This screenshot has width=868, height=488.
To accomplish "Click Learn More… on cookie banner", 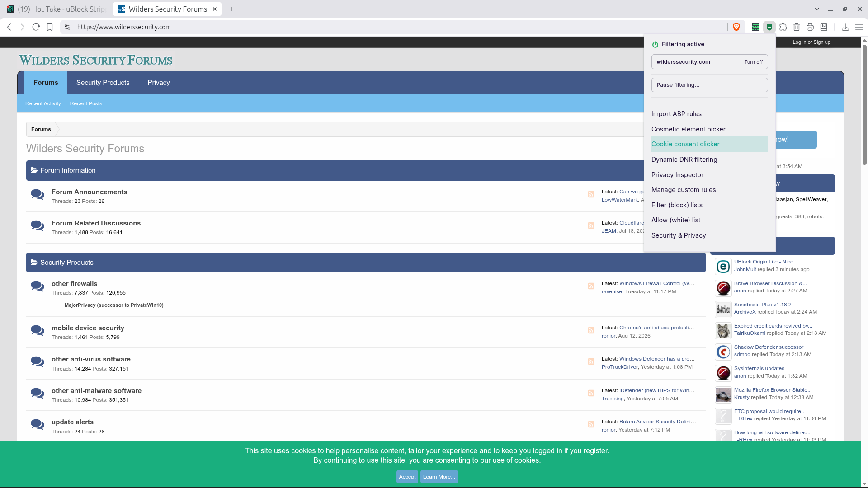I will coord(439,477).
